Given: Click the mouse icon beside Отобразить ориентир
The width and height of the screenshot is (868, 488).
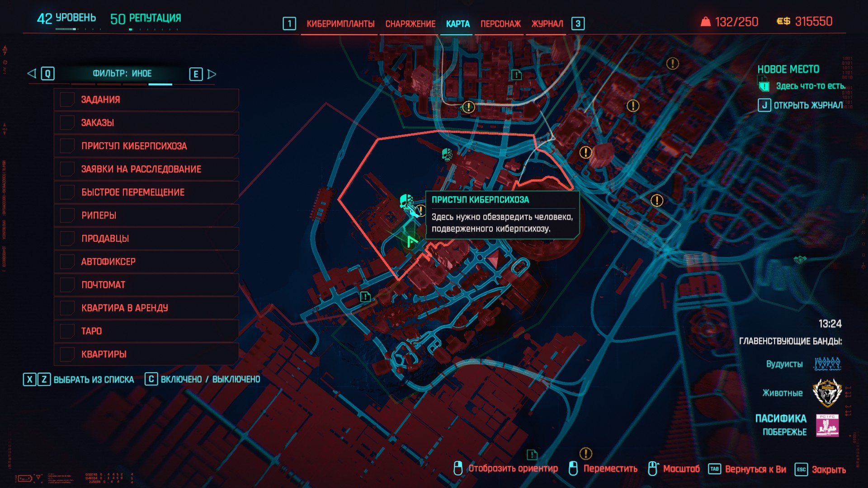Looking at the screenshot, I should [458, 469].
